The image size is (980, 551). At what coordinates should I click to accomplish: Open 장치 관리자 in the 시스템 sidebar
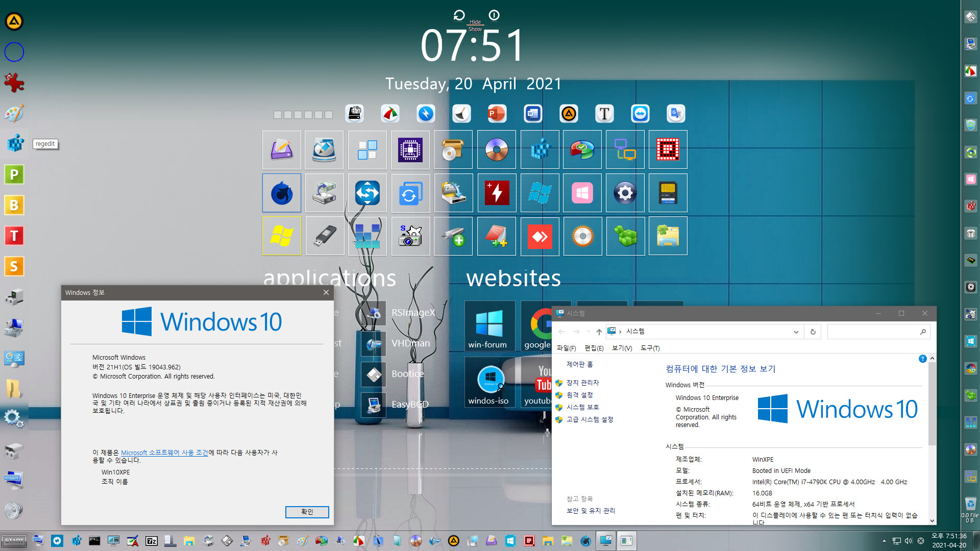(x=582, y=383)
